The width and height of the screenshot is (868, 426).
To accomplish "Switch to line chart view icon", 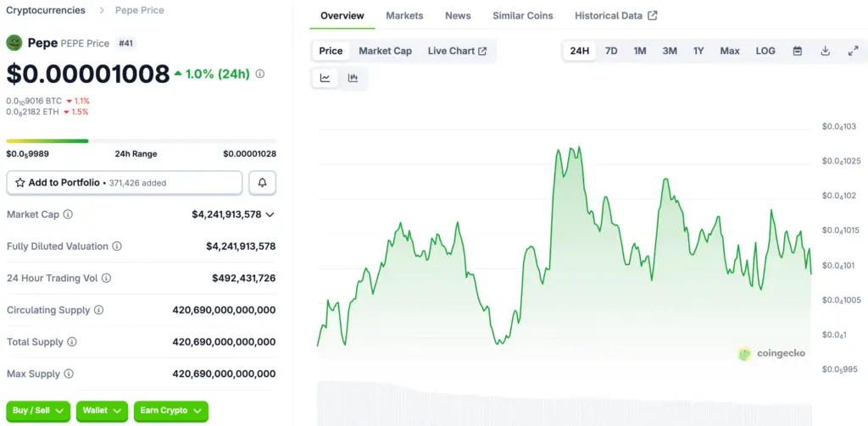I will [325, 78].
